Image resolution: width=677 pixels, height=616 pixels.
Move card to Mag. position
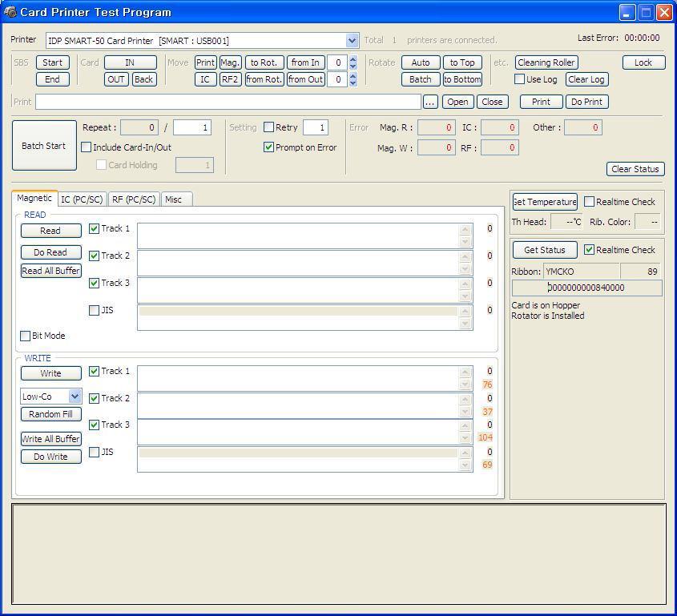[x=230, y=62]
